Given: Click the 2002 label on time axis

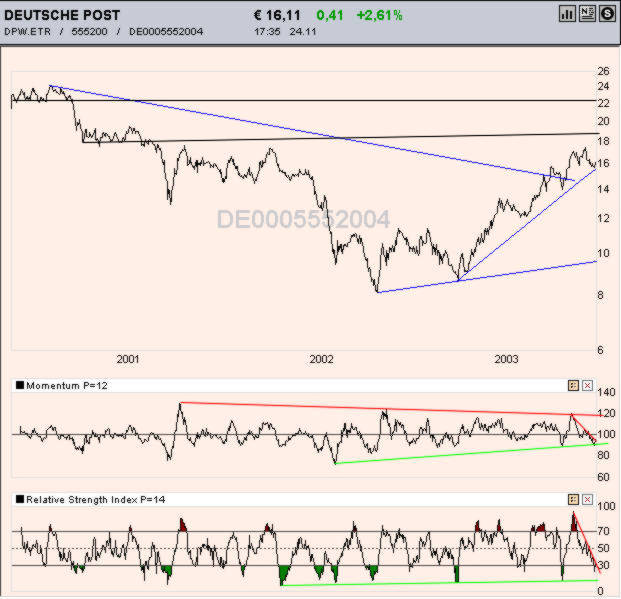Looking at the screenshot, I should coord(321,359).
